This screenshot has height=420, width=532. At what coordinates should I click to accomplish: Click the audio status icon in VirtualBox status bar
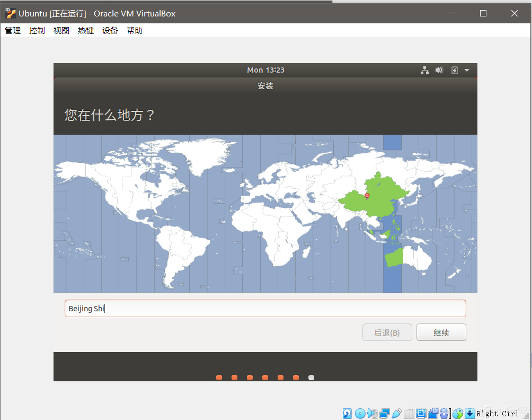(372, 414)
